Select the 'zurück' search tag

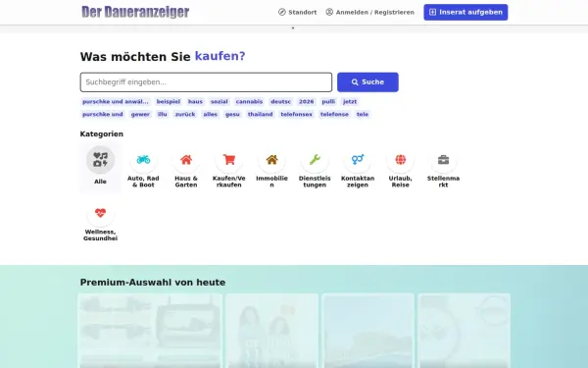pos(185,114)
